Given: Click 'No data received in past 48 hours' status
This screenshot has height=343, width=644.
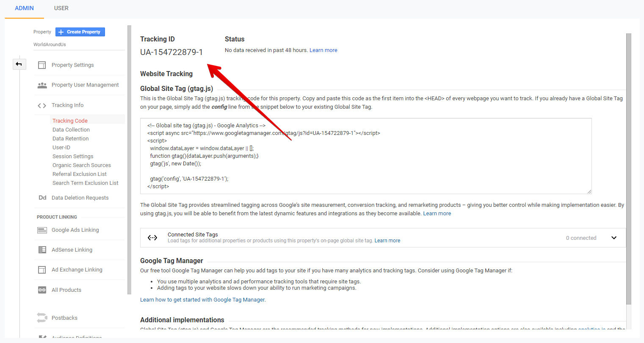Looking at the screenshot, I should (266, 50).
